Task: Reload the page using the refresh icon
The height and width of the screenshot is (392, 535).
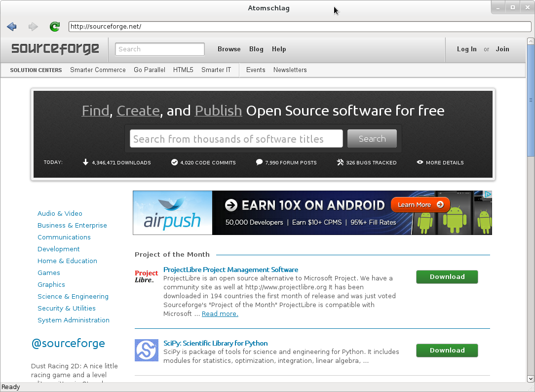Action: click(x=54, y=27)
